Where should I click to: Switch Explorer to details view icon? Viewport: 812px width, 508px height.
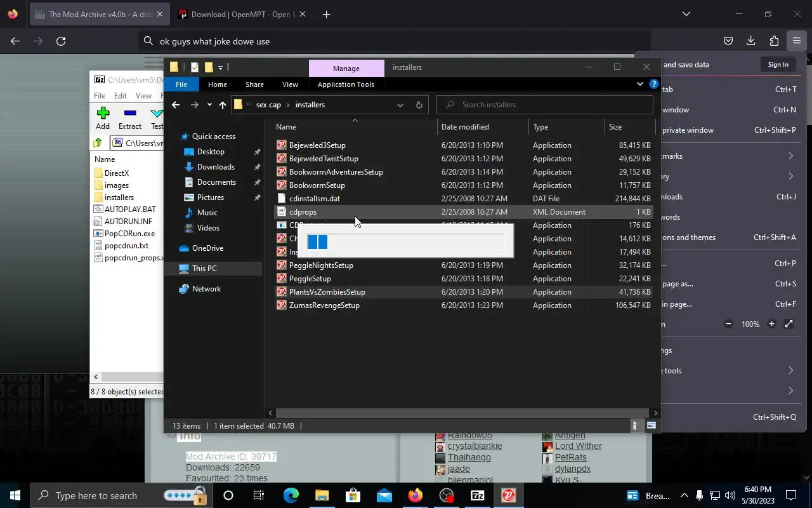click(x=635, y=426)
